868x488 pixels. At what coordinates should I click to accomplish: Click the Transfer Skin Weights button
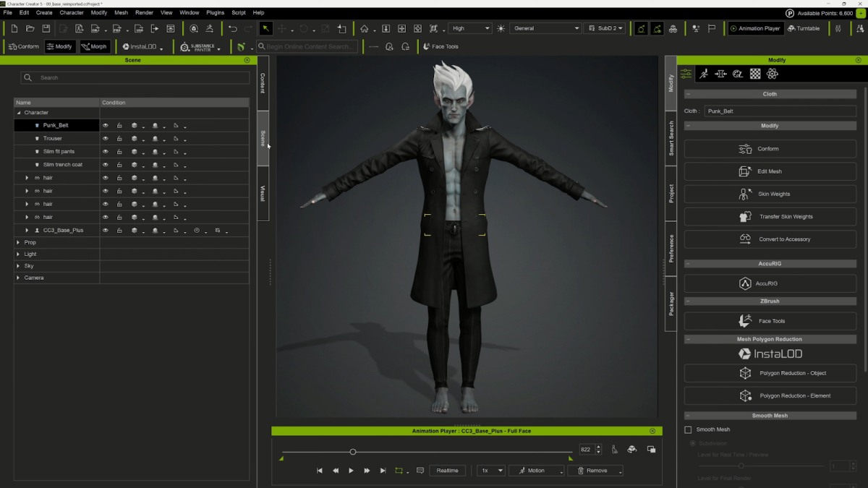click(770, 217)
